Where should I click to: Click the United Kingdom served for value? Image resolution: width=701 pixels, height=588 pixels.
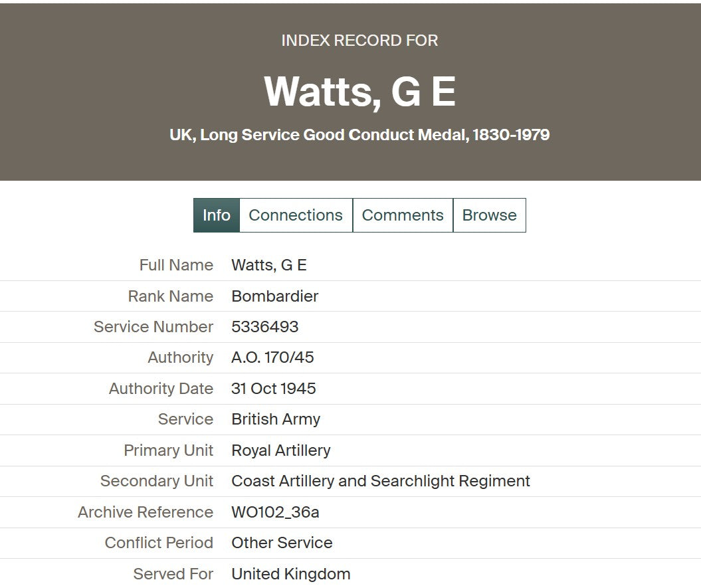click(291, 573)
